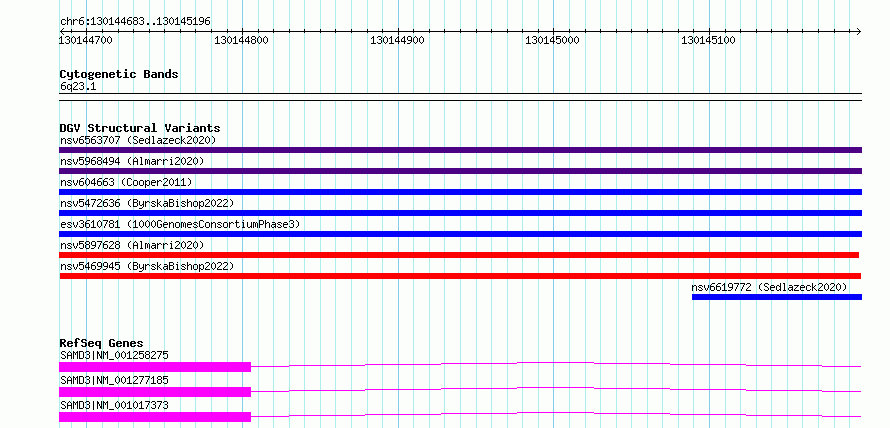
Task: Open SAMD3|NM_001017373 transcript label
Action: (x=114, y=405)
